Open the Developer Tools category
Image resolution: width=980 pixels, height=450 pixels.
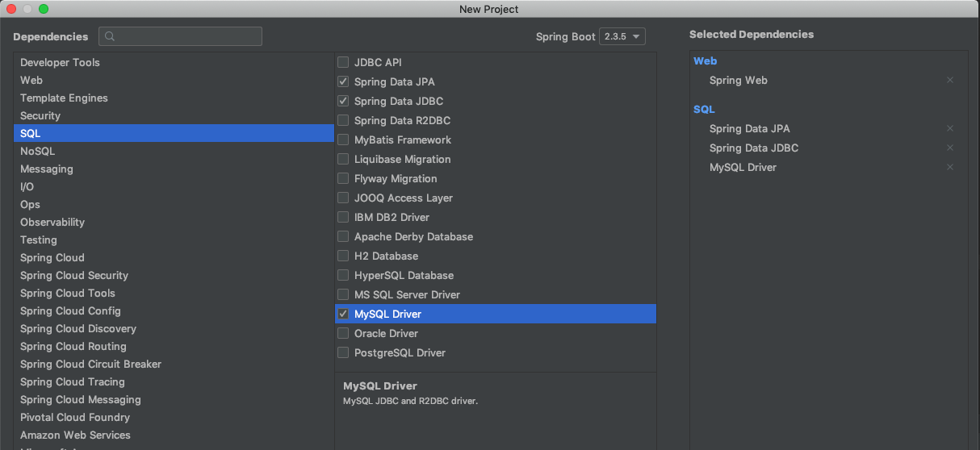[60, 62]
